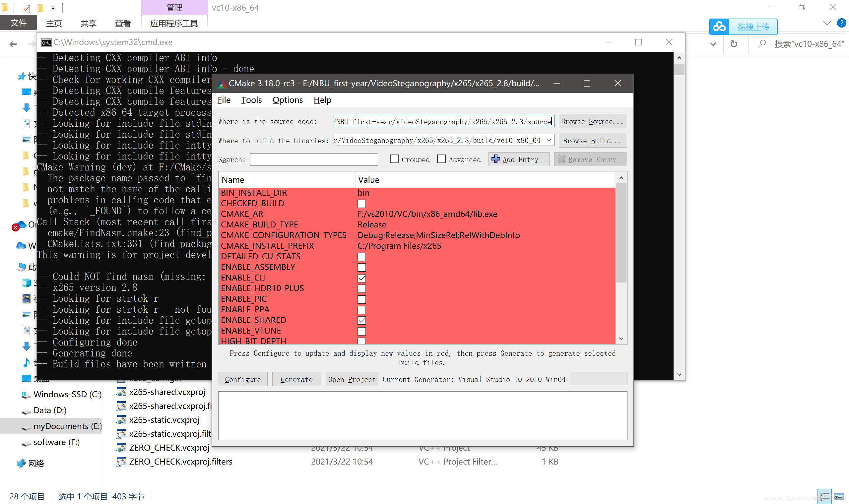
Task: Open the Tools menu in CMake
Action: 251,100
